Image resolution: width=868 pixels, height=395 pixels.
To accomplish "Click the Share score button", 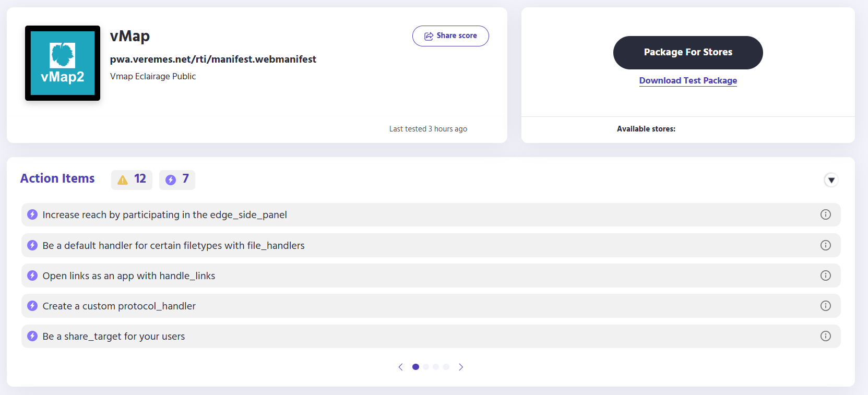I will point(450,36).
